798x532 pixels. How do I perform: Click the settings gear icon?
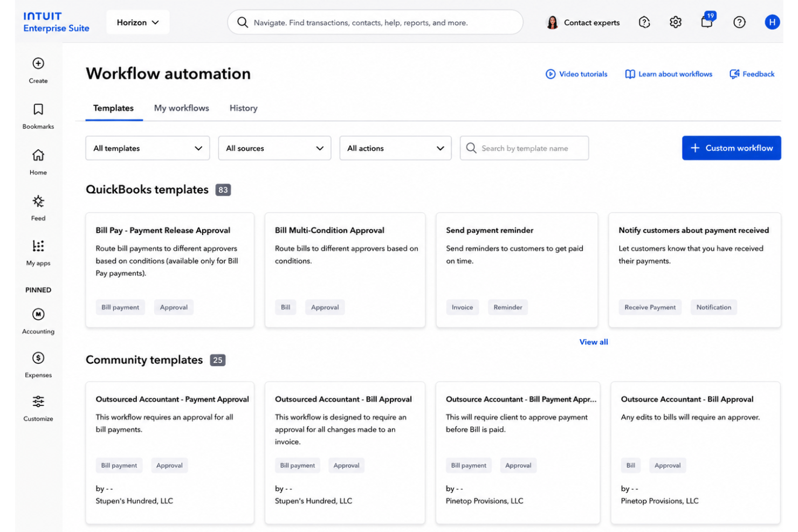[x=676, y=22]
